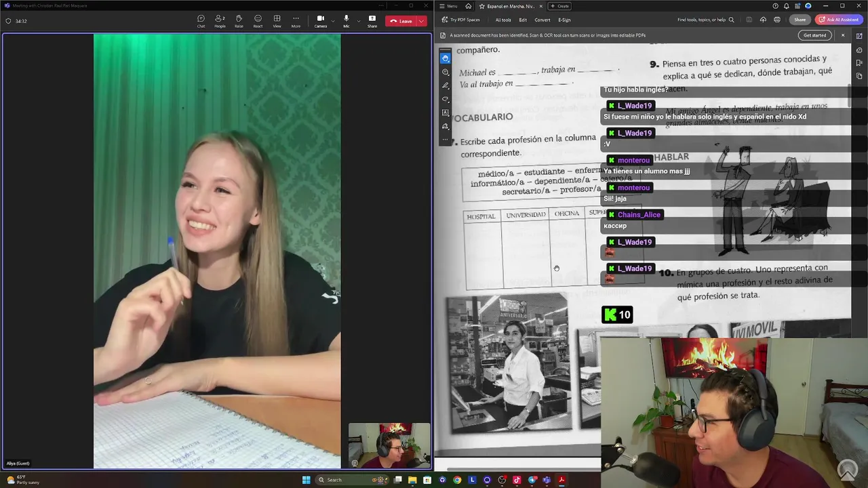Image resolution: width=868 pixels, height=488 pixels.
Task: Dismiss the scanned document banner
Action: click(x=843, y=35)
